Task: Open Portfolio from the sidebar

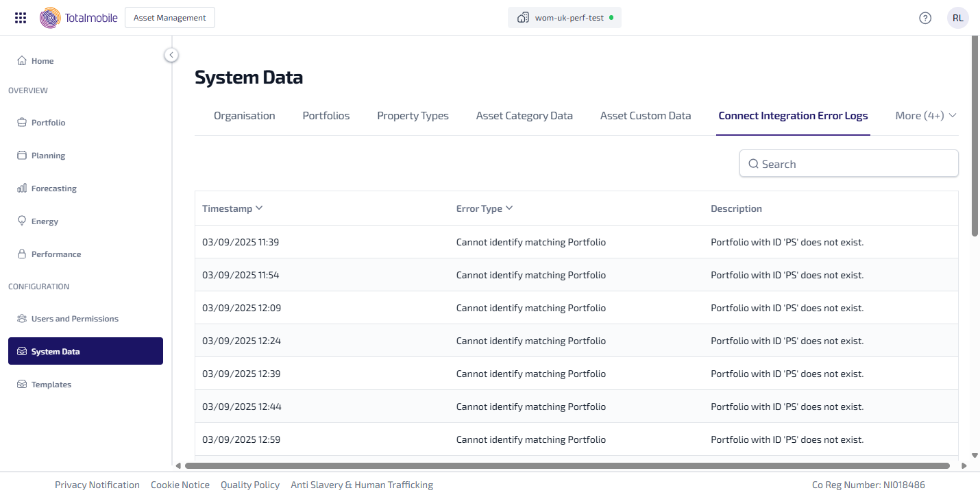Action: click(48, 123)
